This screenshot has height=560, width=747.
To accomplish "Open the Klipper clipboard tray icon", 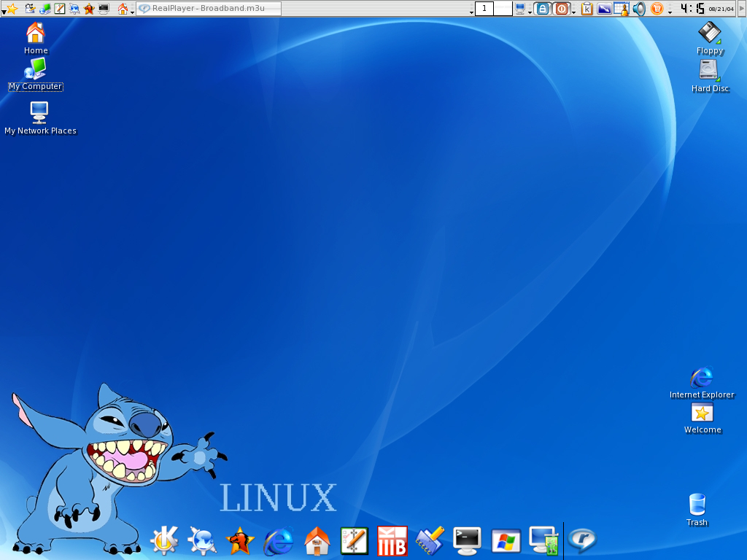I will pyautogui.click(x=587, y=8).
